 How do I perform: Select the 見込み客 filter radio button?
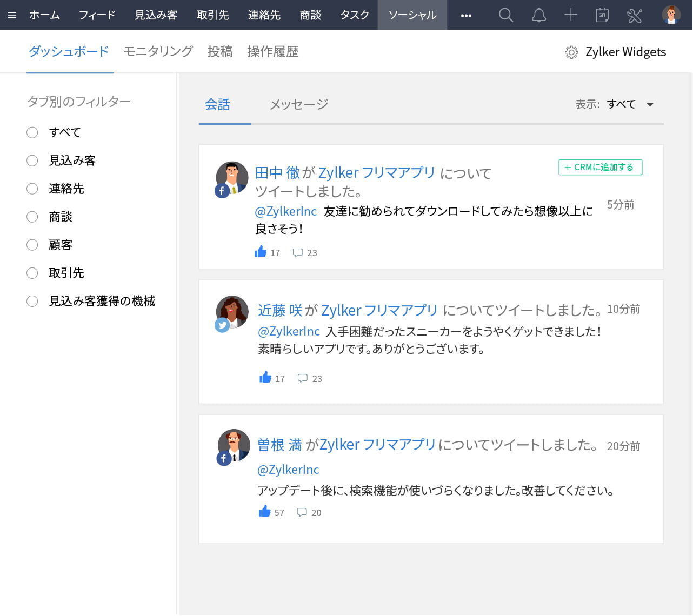(x=32, y=160)
